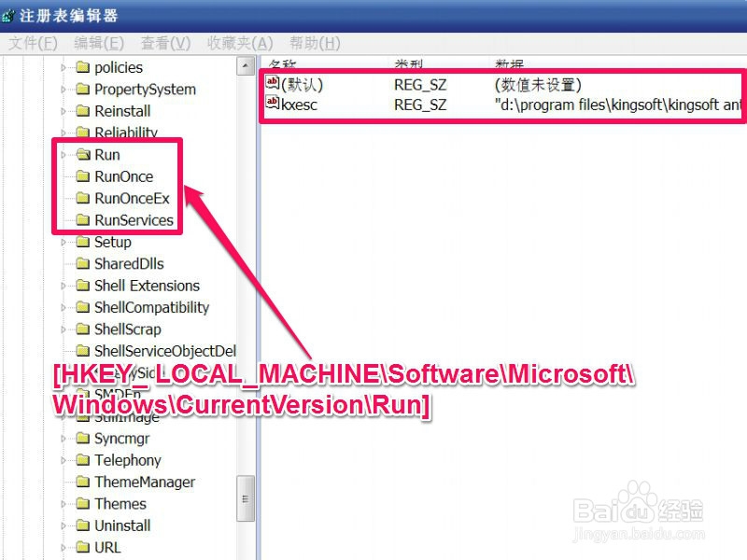The height and width of the screenshot is (560, 747).
Task: Click the Setup folder icon
Action: coord(83,242)
